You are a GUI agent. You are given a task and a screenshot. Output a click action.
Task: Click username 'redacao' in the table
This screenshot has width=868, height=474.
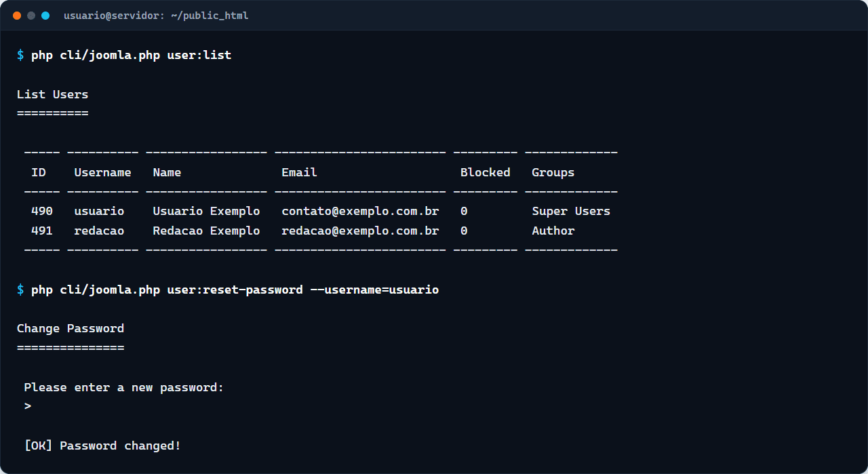pos(99,231)
